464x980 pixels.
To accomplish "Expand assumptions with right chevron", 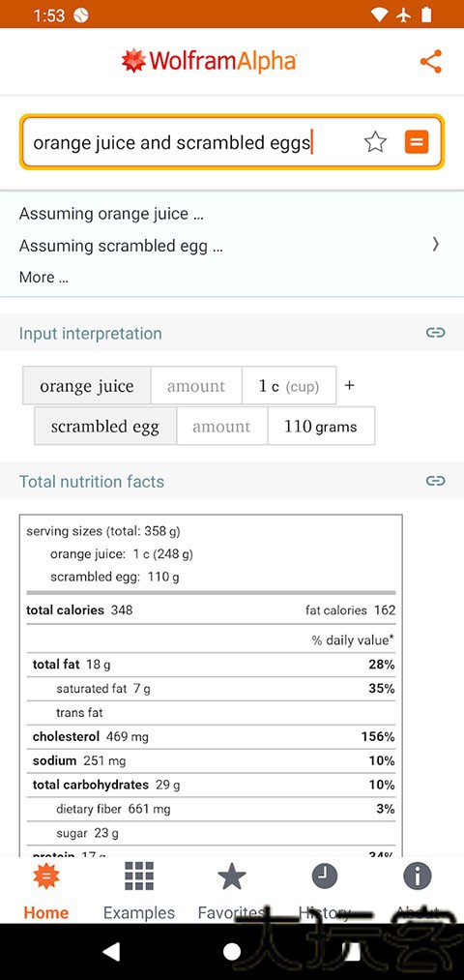I will coord(436,245).
